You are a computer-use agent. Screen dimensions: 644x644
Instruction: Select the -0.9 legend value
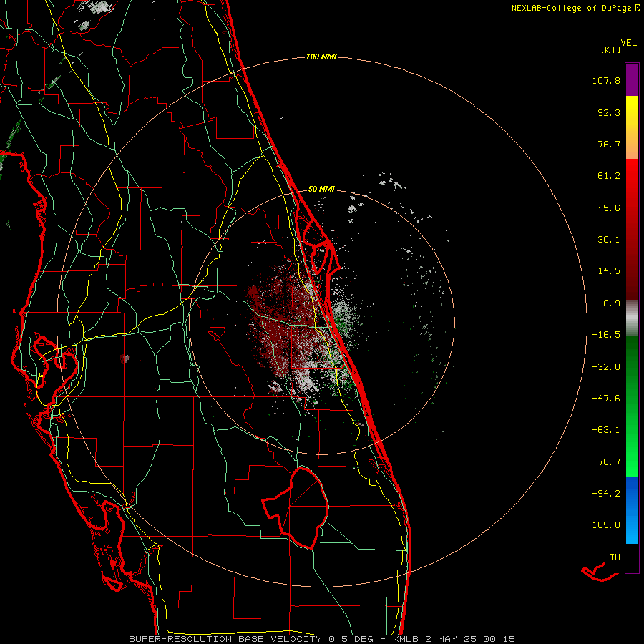609,303
